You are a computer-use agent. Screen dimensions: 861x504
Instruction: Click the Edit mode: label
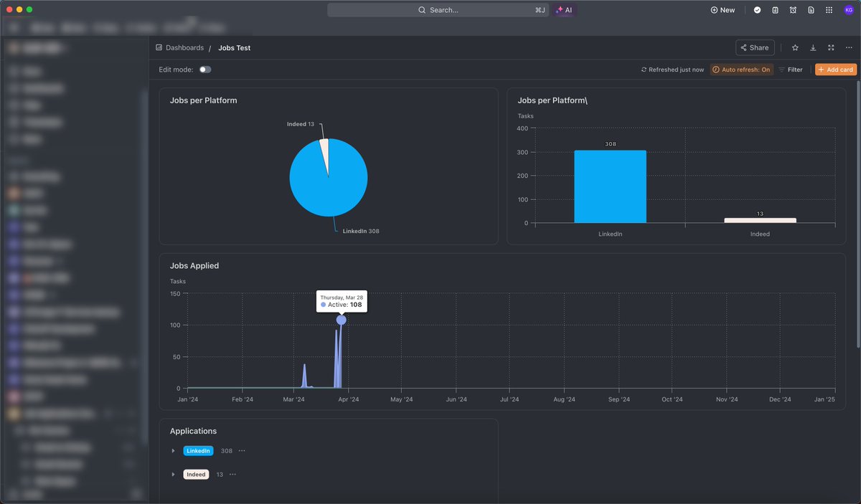coord(177,70)
